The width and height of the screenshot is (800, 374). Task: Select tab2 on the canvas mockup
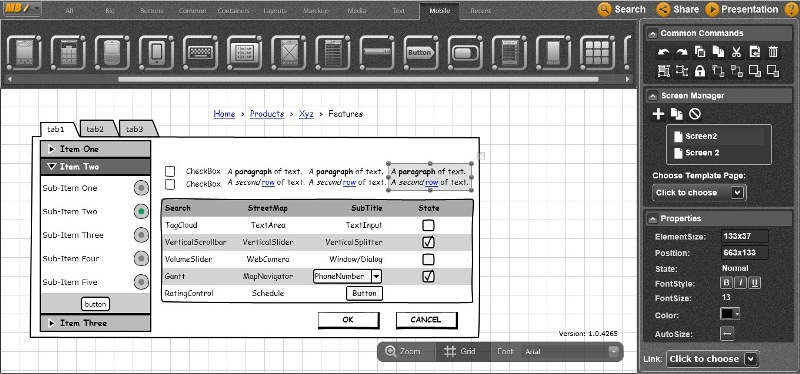pyautogui.click(x=95, y=129)
